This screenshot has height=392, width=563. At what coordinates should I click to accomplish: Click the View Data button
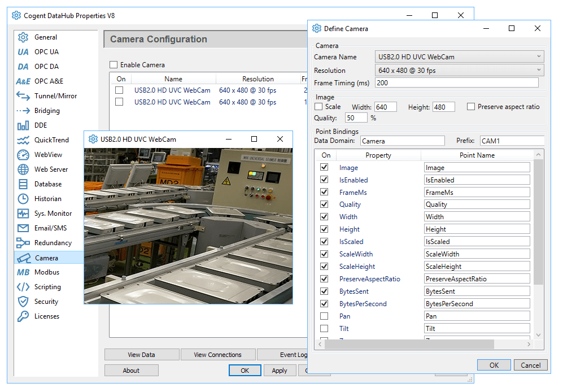(x=142, y=355)
